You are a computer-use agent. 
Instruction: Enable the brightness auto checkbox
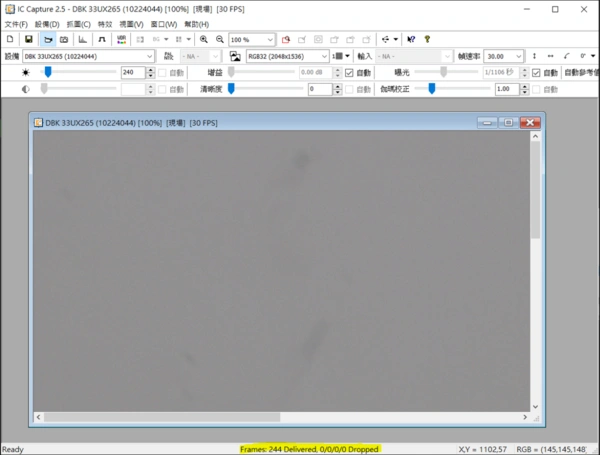pyautogui.click(x=164, y=73)
